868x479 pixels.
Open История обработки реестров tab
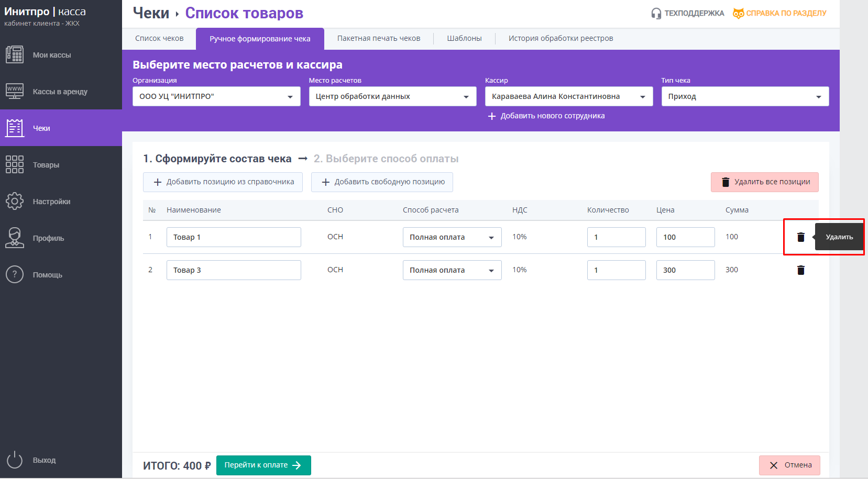click(x=561, y=38)
